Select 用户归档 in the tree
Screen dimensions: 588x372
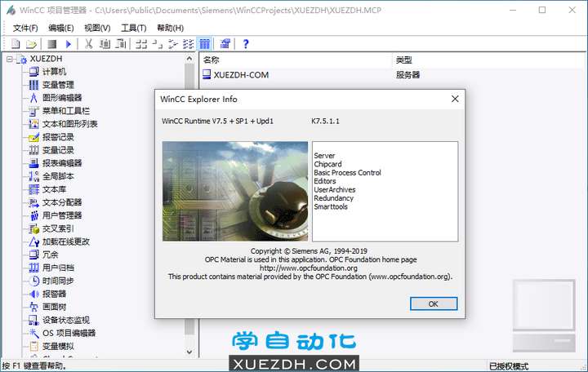coord(58,268)
